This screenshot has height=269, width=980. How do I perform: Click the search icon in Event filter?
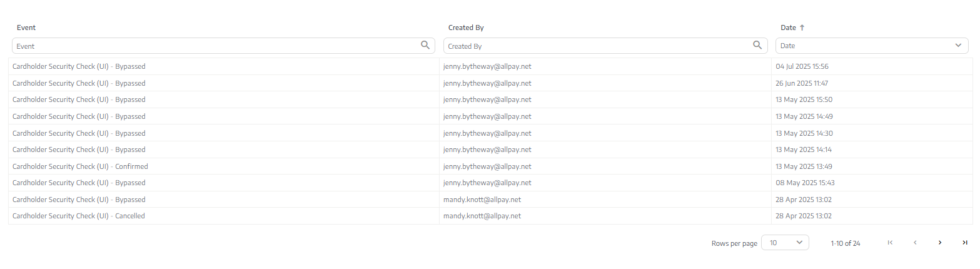pyautogui.click(x=425, y=45)
